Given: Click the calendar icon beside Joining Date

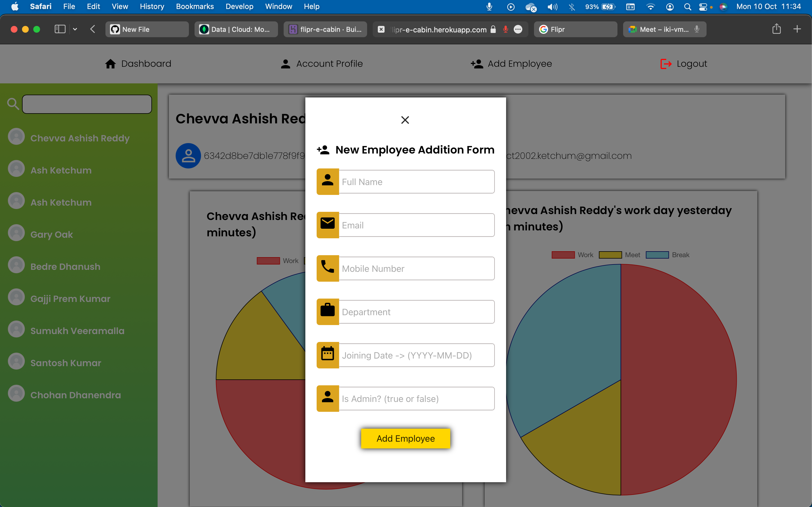Looking at the screenshot, I should pos(328,355).
